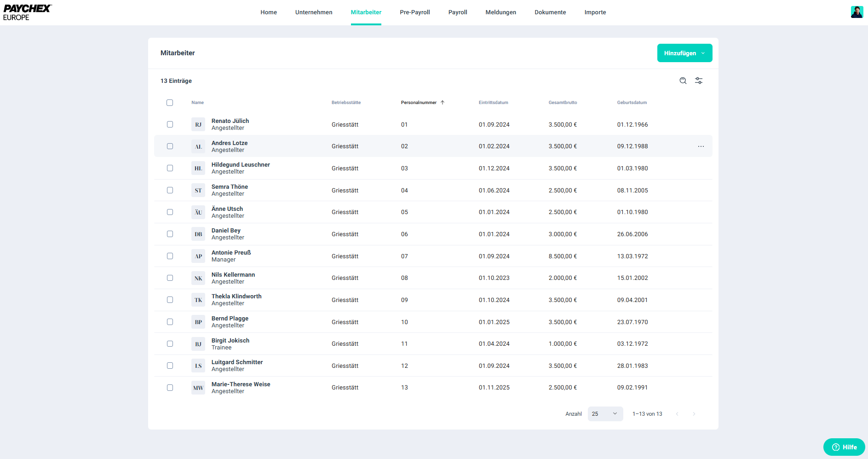Screen dimensions: 868x459
Task: Open the Hilfe help button
Action: pyautogui.click(x=844, y=447)
